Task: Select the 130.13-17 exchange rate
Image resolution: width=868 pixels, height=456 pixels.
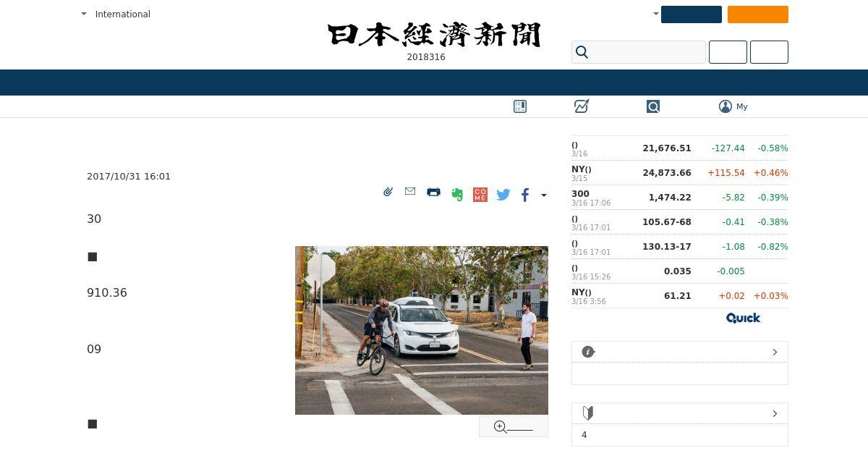Action: click(x=667, y=247)
